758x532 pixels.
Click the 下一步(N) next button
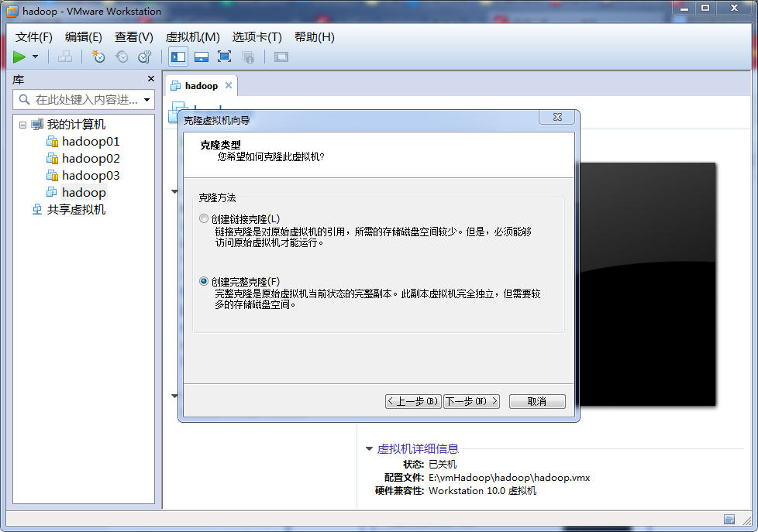471,401
